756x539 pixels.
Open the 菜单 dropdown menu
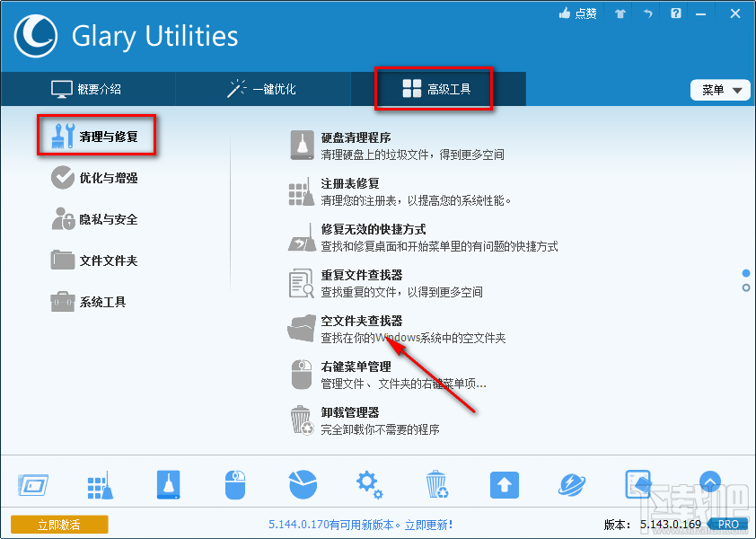point(719,89)
